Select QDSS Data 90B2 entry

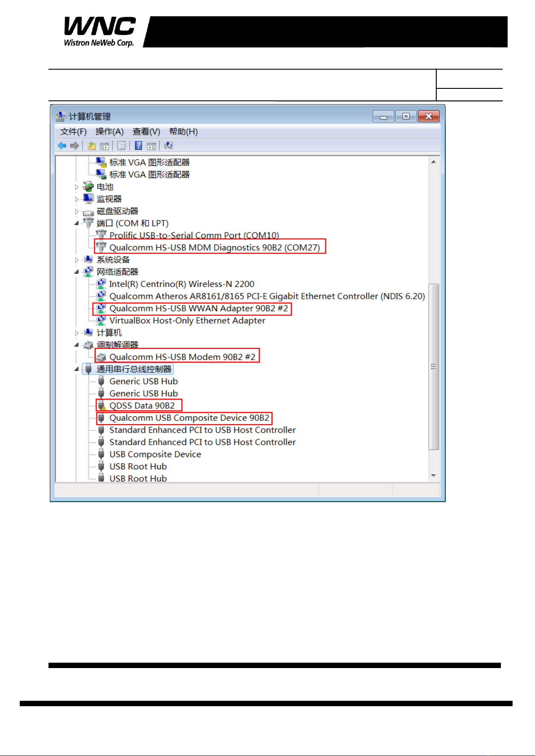coord(142,406)
